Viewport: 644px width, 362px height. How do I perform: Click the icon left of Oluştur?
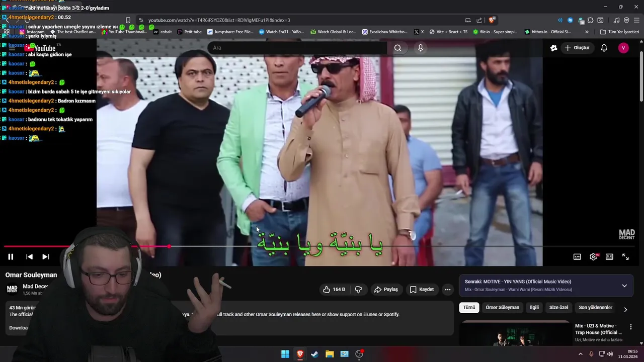[554, 48]
